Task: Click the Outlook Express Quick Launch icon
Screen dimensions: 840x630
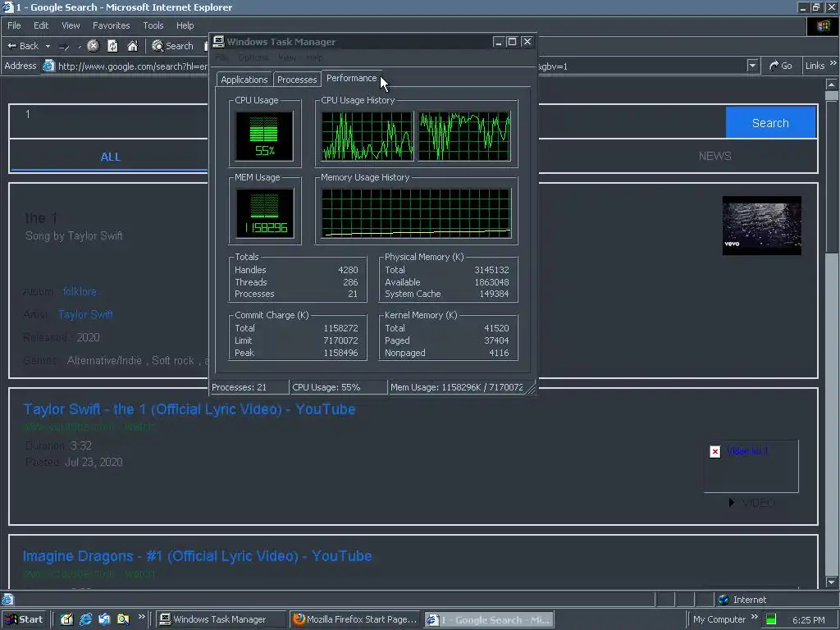Action: tap(104, 619)
